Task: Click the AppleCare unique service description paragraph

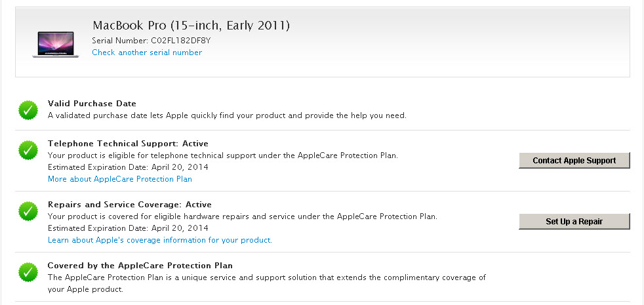Action: click(267, 283)
